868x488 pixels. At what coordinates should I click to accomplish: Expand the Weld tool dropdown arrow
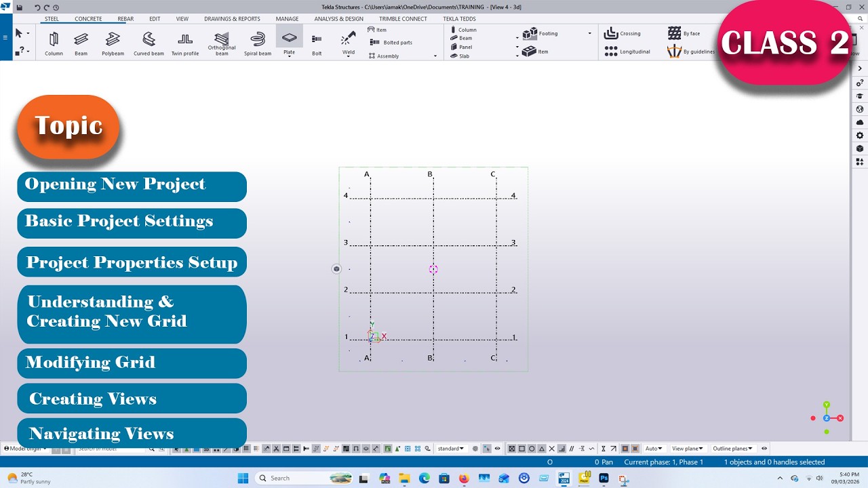tap(349, 57)
